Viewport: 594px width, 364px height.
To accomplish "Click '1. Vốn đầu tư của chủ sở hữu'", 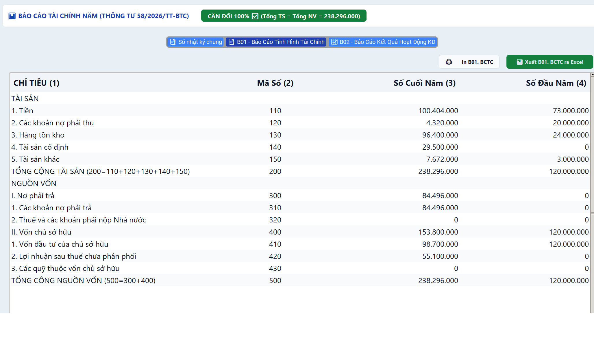I will (60, 244).
